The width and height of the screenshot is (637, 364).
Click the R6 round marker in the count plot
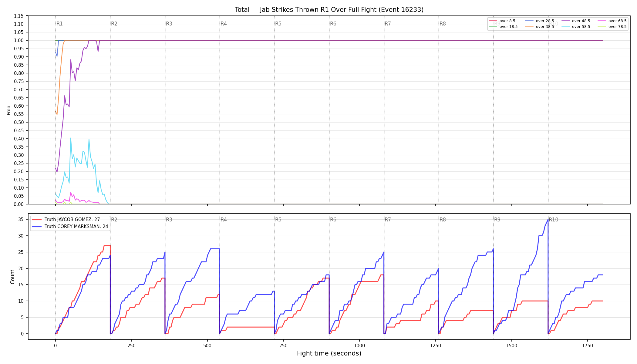333,220
